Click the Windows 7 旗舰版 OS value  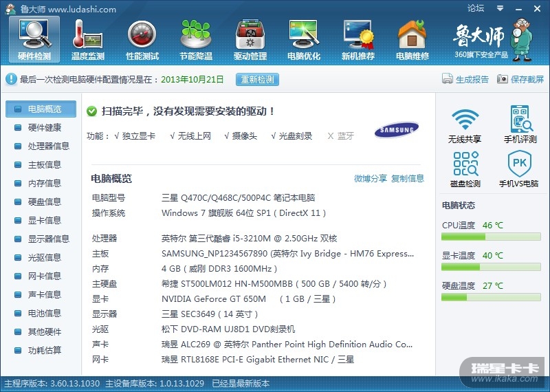[243, 213]
